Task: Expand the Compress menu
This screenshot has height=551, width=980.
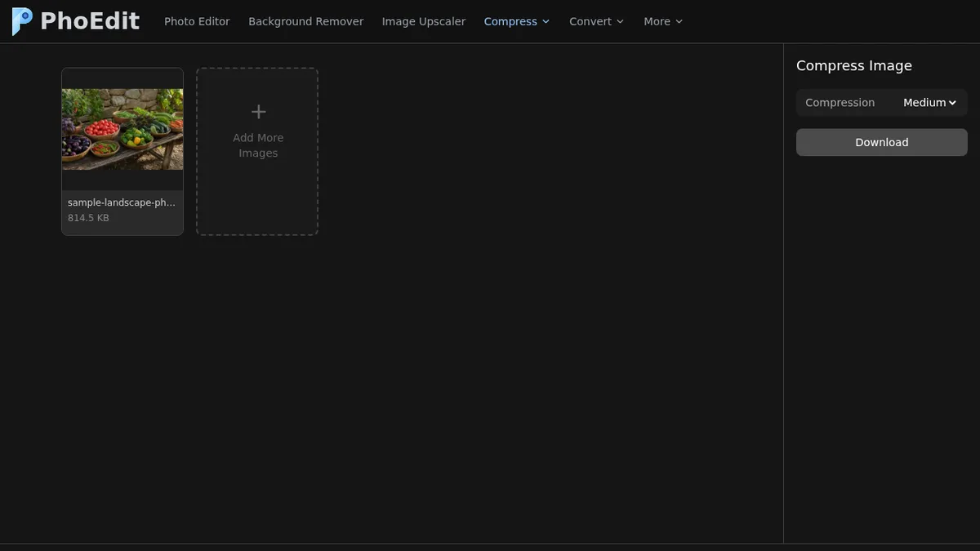Action: (517, 21)
